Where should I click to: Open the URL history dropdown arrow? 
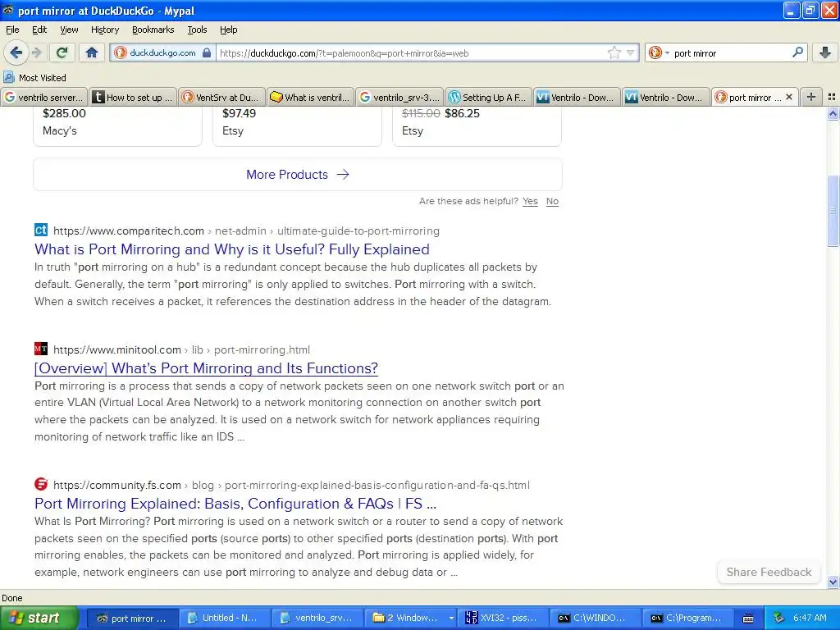click(631, 52)
